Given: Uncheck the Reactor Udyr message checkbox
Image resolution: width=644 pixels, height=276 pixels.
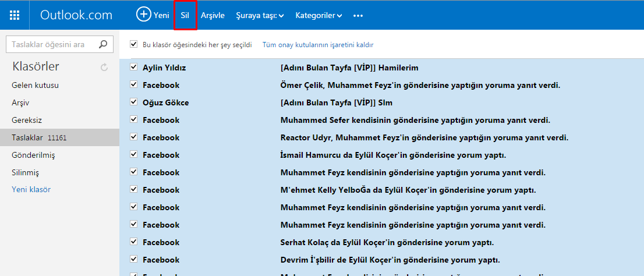Looking at the screenshot, I should pyautogui.click(x=133, y=137).
